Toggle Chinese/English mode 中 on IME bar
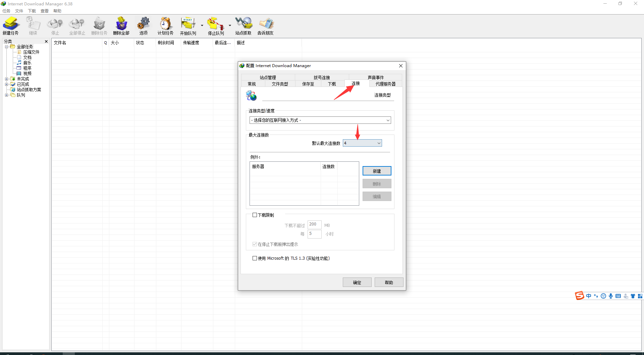Viewport: 644px width, 355px height. (x=589, y=296)
